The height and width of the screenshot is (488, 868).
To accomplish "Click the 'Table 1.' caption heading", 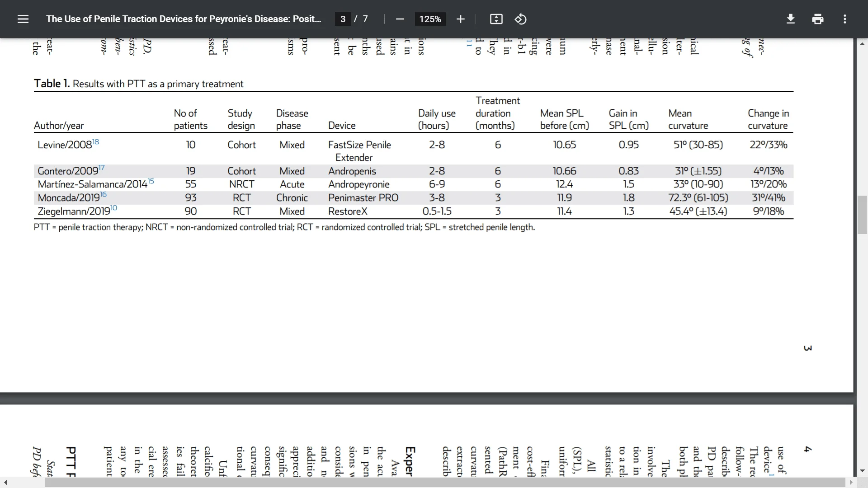I will (52, 84).
